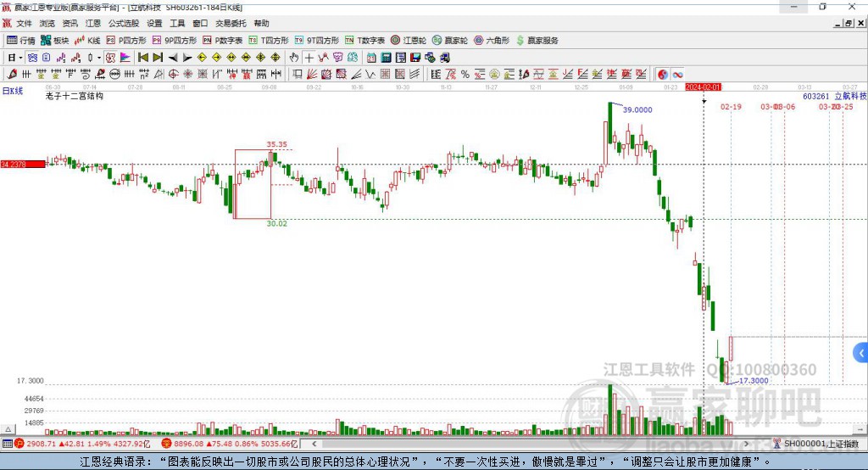Click the 02-19 forecast date marker
The height and width of the screenshot is (470, 868).
click(x=731, y=106)
